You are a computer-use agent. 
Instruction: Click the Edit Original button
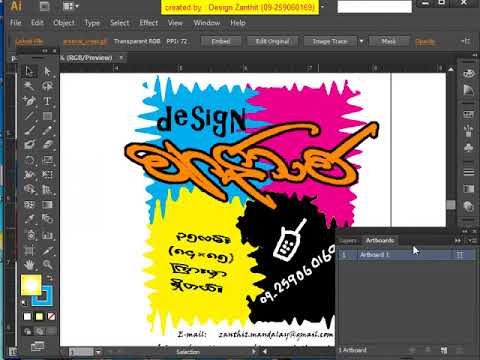272,41
